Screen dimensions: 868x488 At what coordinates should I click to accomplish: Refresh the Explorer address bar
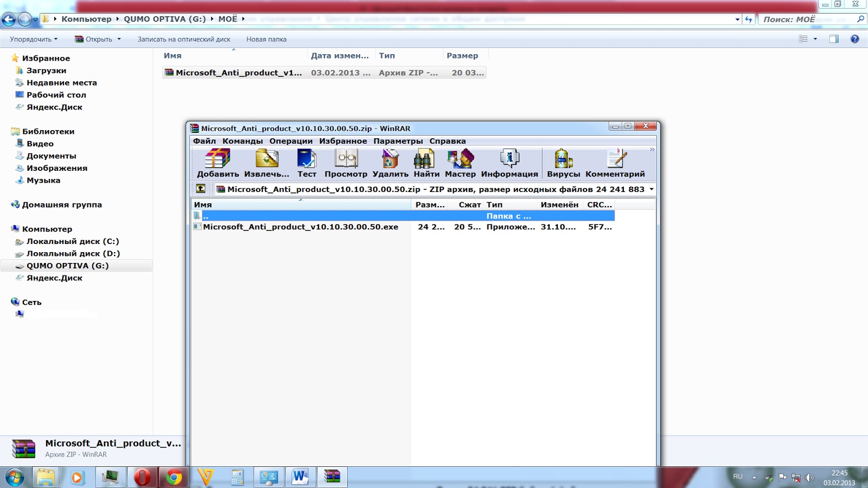coord(749,19)
